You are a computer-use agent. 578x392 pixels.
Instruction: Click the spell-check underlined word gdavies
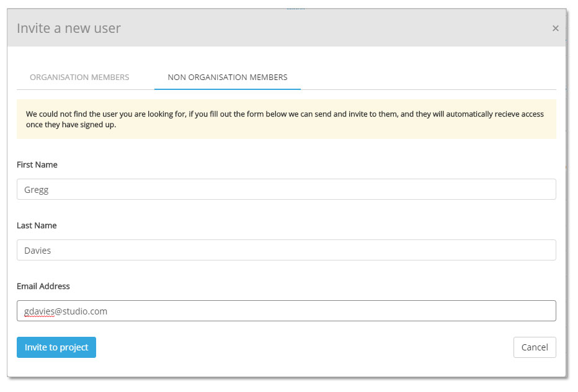pyautogui.click(x=40, y=311)
